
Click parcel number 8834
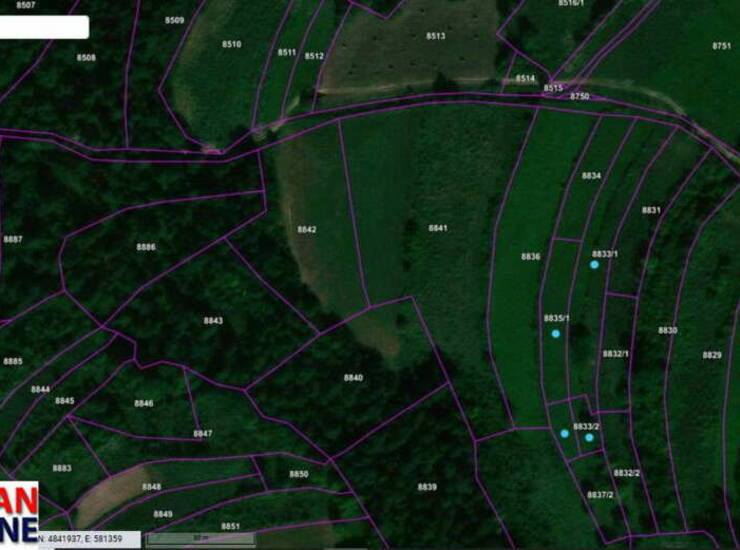[x=591, y=176]
